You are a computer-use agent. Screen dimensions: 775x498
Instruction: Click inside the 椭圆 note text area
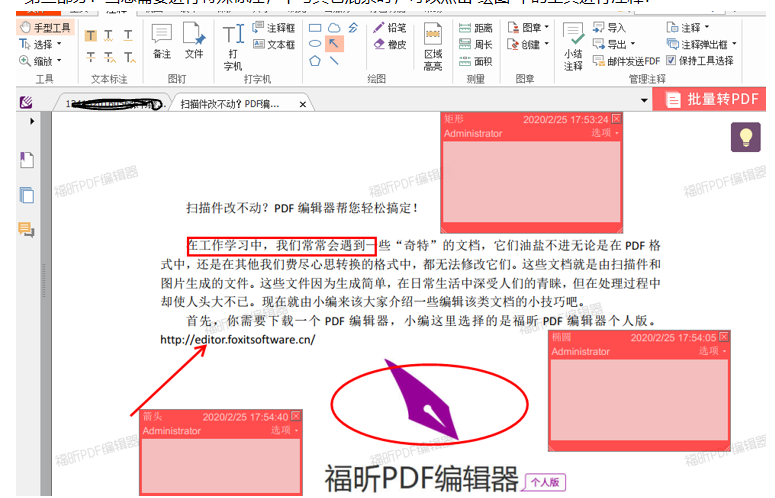(639, 400)
